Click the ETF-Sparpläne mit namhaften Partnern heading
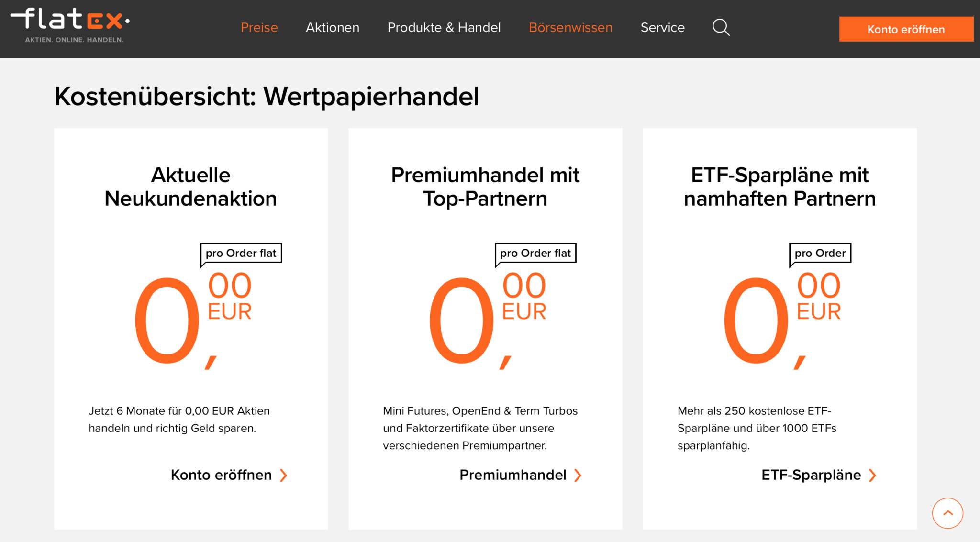Screen dimensions: 980x542 pyautogui.click(x=780, y=187)
